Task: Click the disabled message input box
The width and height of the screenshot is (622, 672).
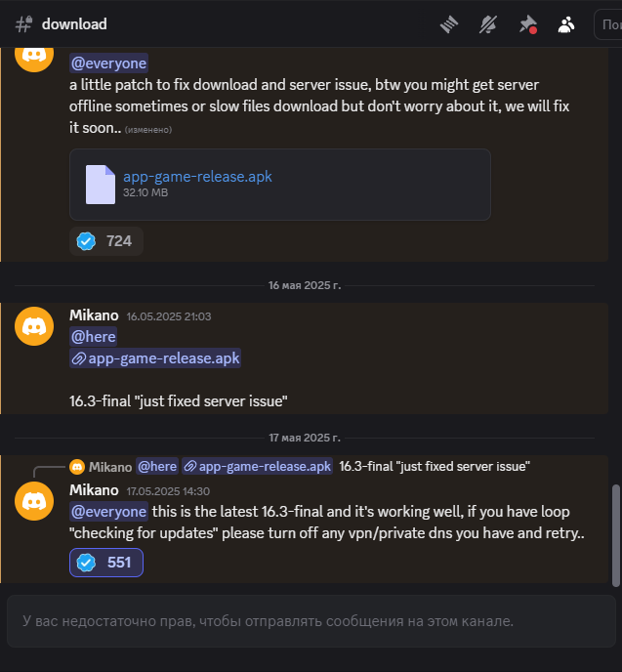Action: pyautogui.click(x=311, y=621)
